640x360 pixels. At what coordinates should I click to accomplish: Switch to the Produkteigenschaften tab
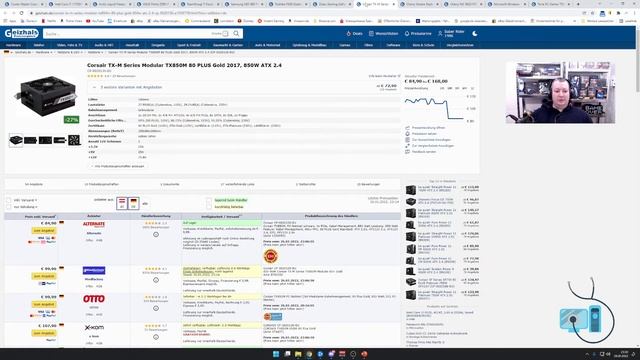(101, 184)
